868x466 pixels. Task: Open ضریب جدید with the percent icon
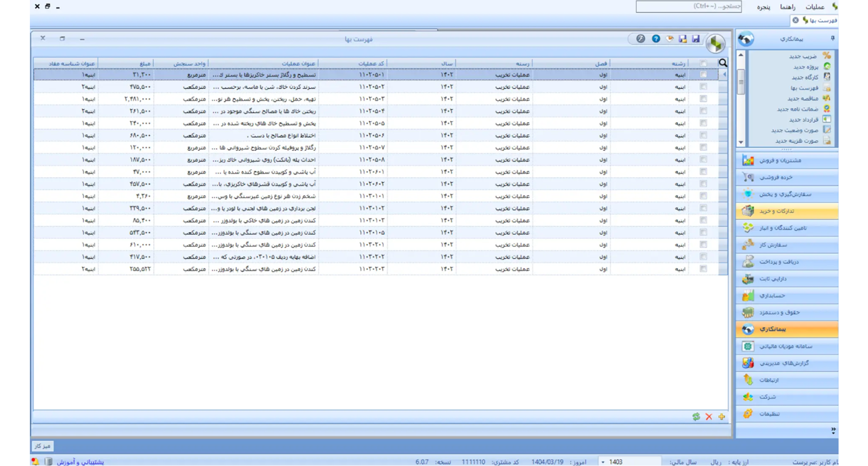803,56
